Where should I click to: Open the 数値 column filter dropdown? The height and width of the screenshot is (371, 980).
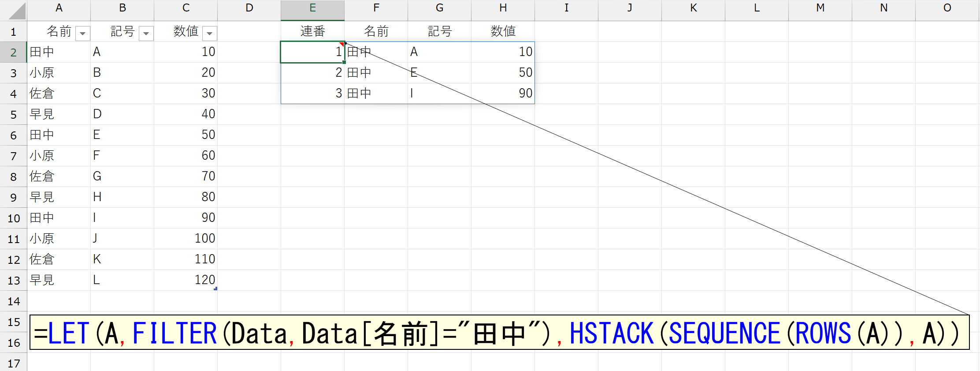point(210,34)
